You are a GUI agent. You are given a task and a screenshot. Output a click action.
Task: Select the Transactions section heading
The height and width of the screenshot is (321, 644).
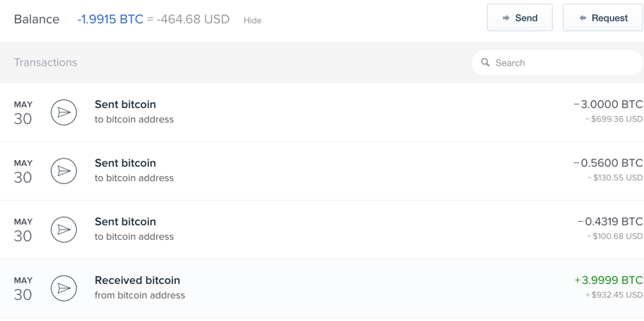point(46,62)
